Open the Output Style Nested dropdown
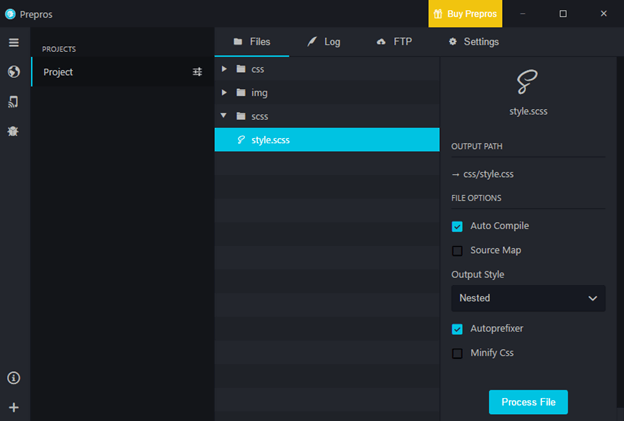The width and height of the screenshot is (624, 421). (x=528, y=298)
